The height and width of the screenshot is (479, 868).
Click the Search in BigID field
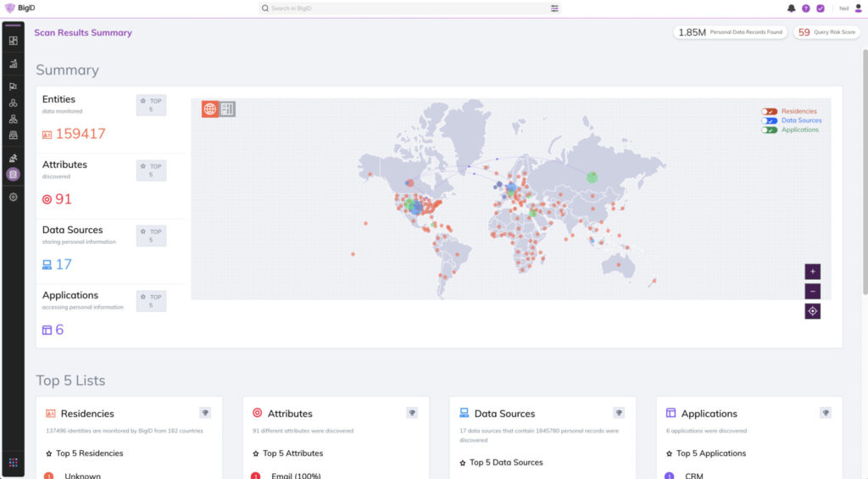[x=407, y=8]
